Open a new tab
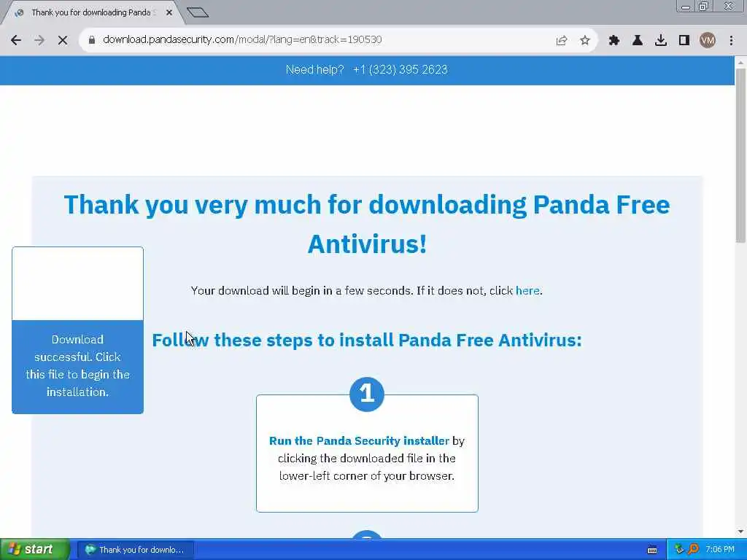This screenshot has height=560, width=747. coord(198,12)
